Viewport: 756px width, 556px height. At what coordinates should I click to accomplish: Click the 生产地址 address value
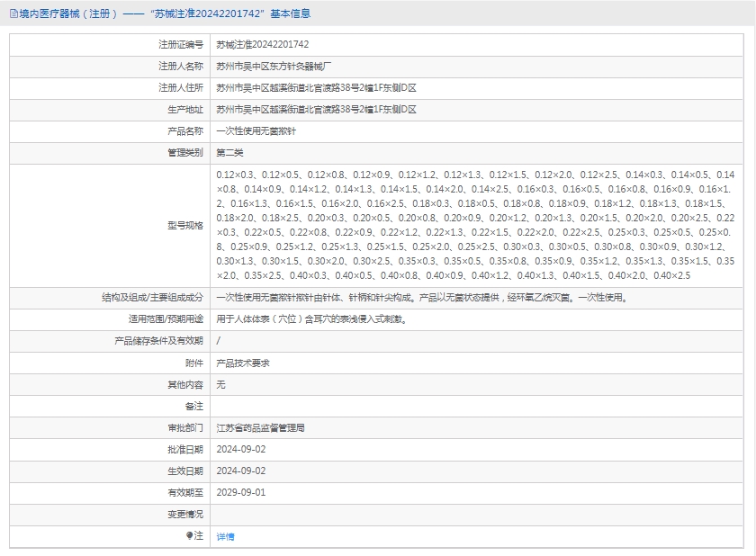click(x=316, y=109)
